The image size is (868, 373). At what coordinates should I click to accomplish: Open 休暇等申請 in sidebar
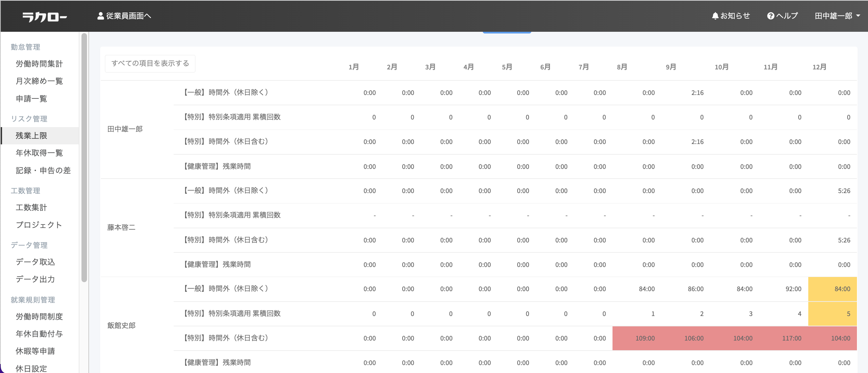click(x=35, y=351)
